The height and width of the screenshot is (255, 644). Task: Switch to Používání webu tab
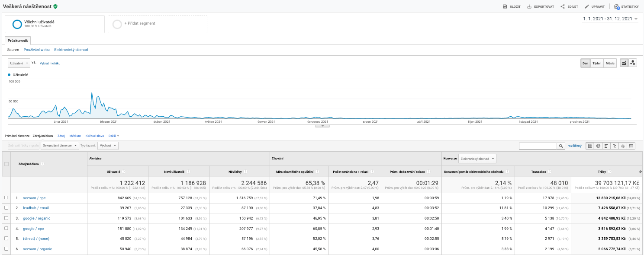click(37, 50)
